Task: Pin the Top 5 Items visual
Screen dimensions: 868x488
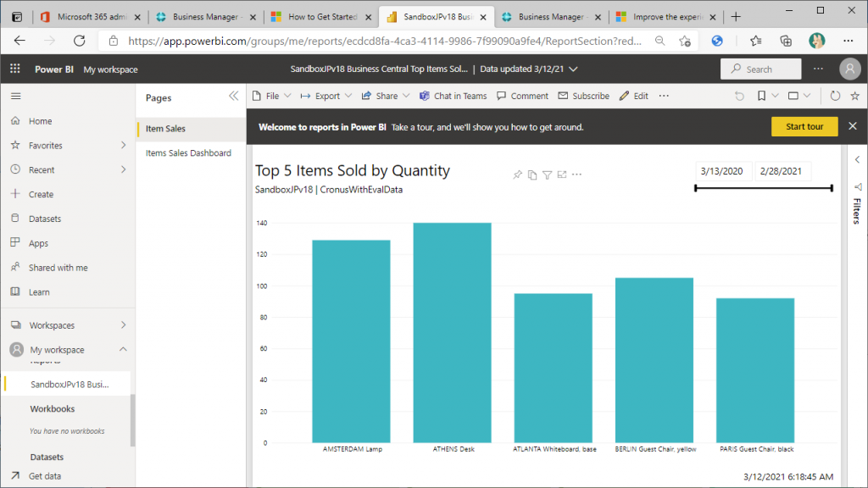Action: 517,175
